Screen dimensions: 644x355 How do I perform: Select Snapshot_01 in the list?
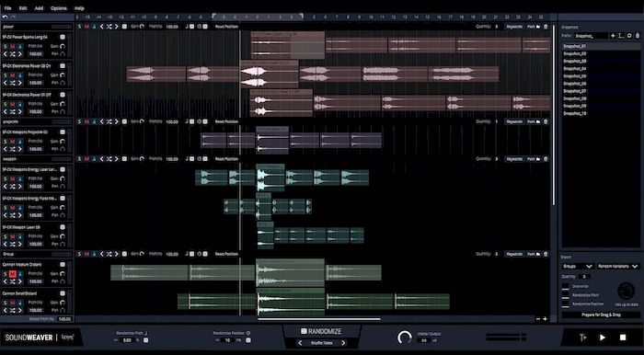pos(601,46)
